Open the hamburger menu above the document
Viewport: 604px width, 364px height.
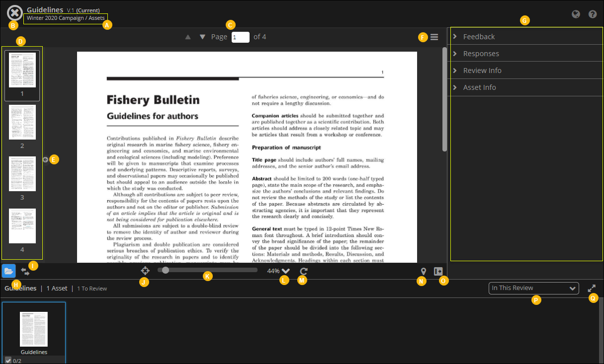tap(434, 37)
